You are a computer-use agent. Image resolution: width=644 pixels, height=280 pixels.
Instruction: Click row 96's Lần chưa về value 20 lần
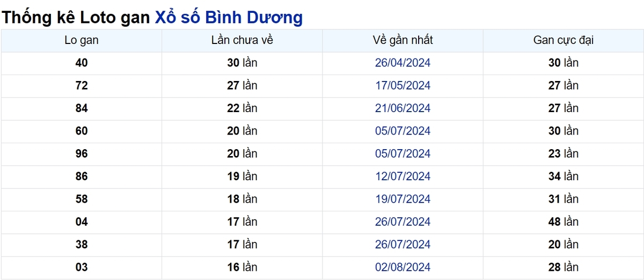243,153
